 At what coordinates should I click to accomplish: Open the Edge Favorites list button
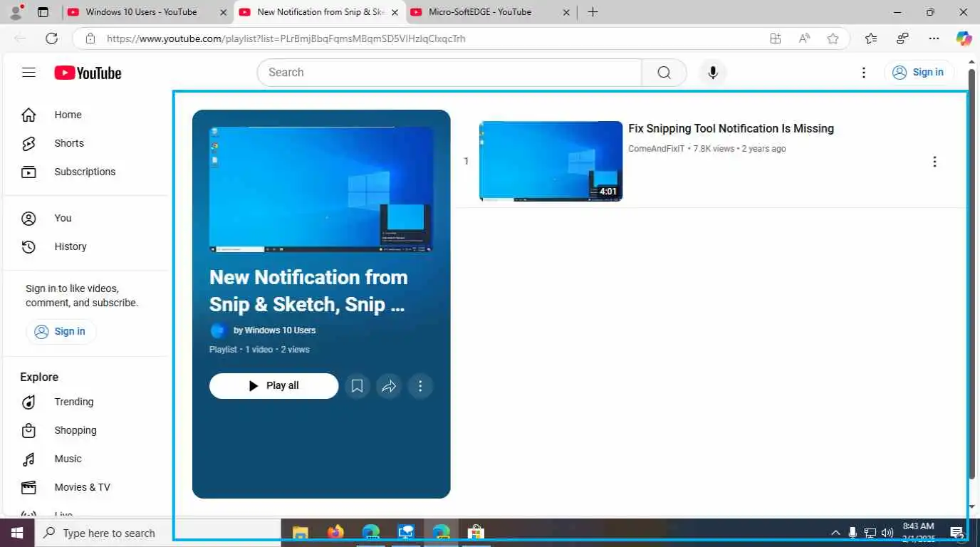pos(870,38)
